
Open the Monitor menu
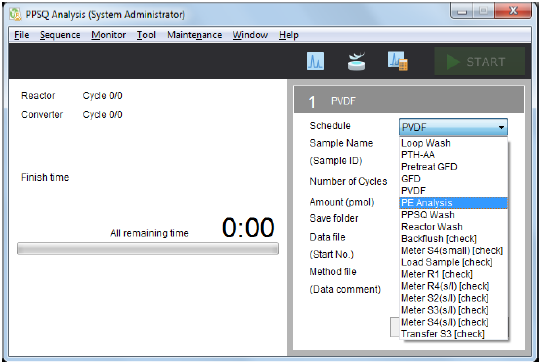109,35
